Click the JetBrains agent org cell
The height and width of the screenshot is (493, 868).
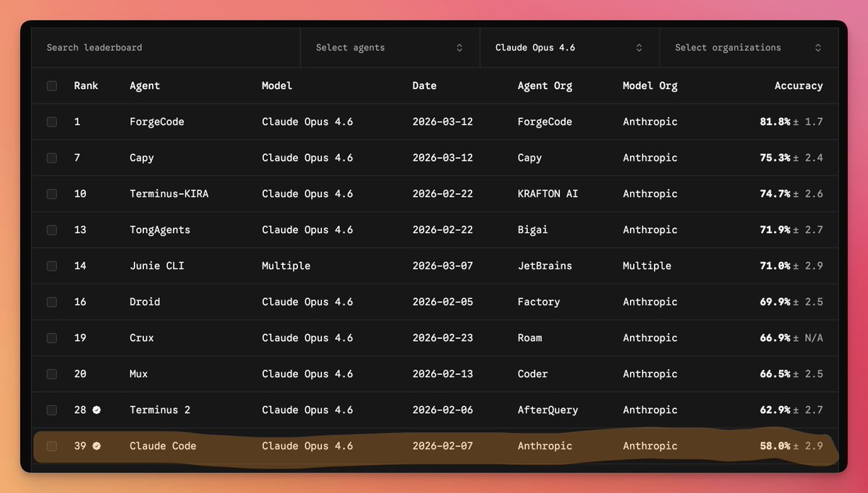545,266
